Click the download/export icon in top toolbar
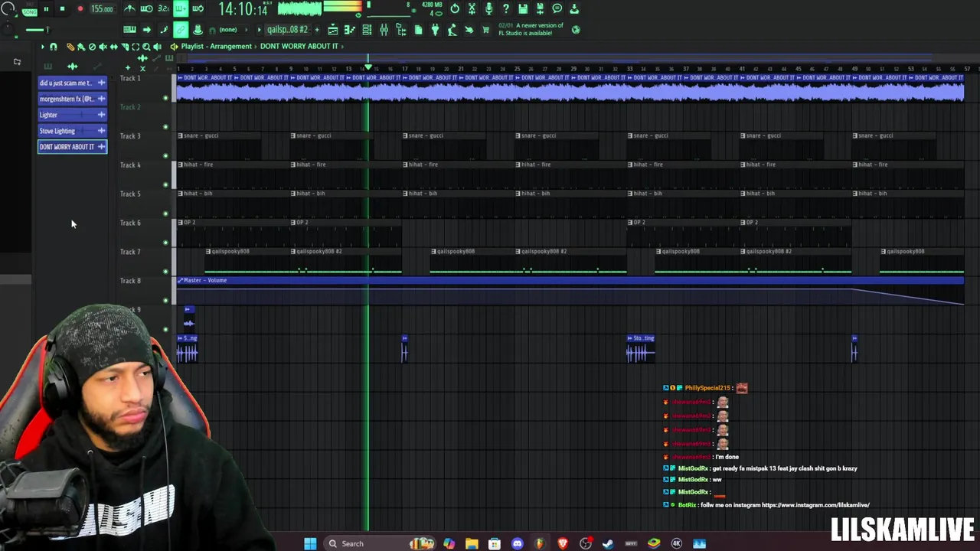 (574, 8)
